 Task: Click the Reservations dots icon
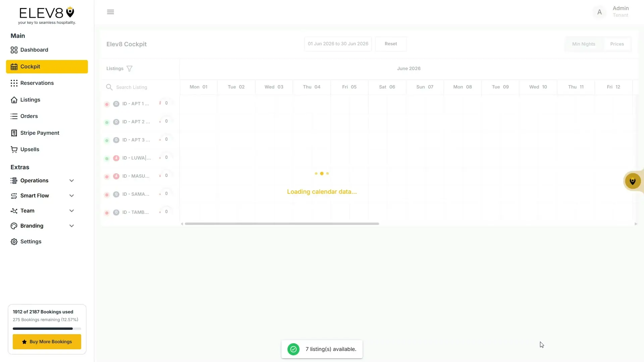(x=14, y=83)
